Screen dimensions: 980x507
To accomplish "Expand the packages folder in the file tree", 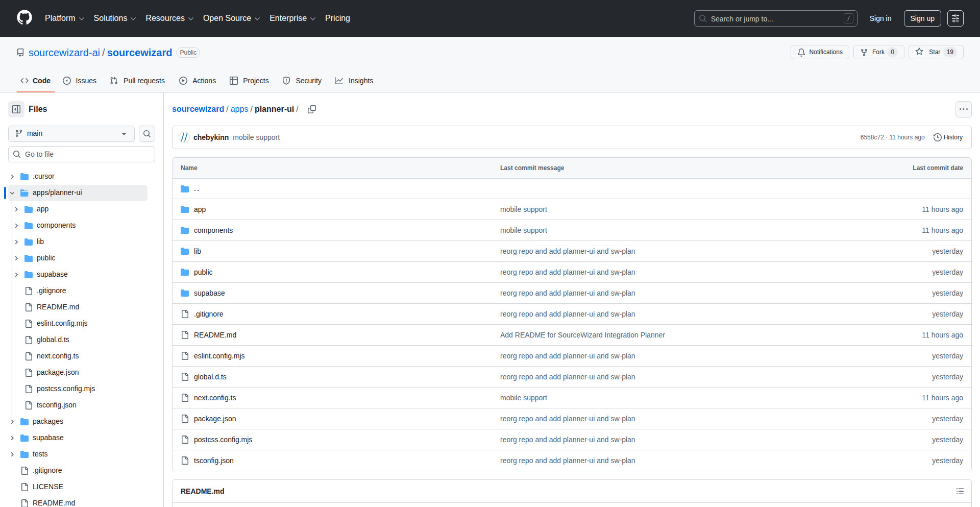I will coord(12,421).
